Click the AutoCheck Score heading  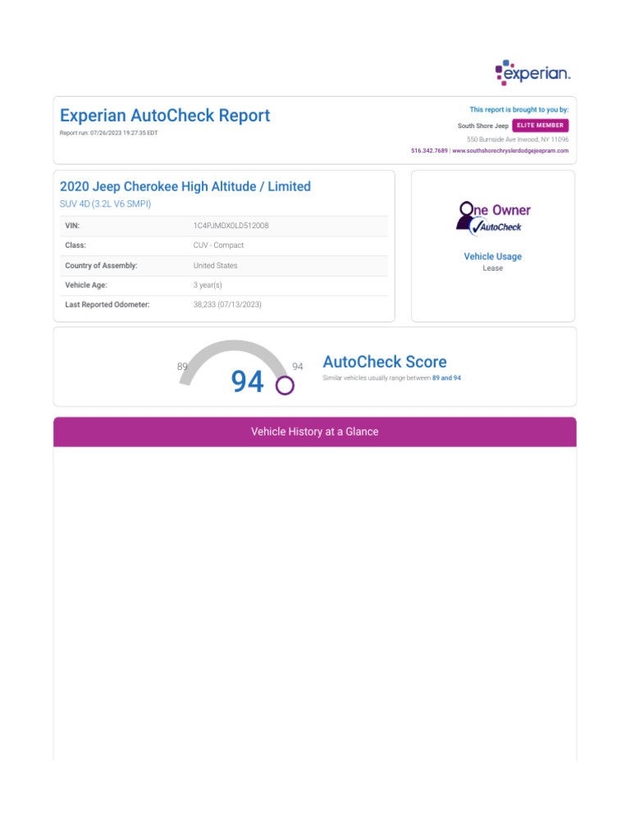(385, 362)
